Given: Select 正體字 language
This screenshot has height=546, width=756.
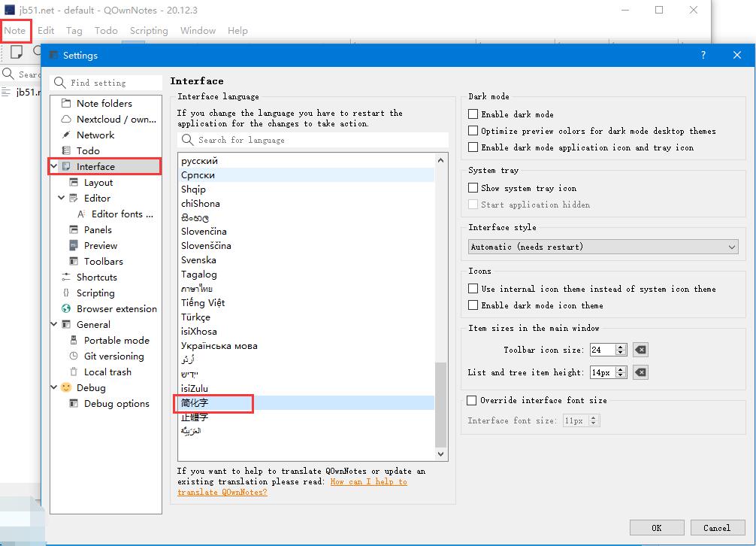Looking at the screenshot, I should (306, 417).
